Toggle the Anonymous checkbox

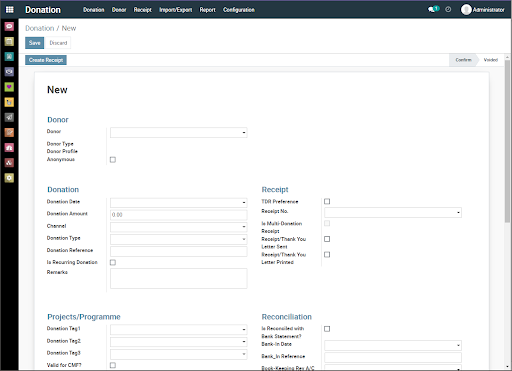click(x=113, y=160)
